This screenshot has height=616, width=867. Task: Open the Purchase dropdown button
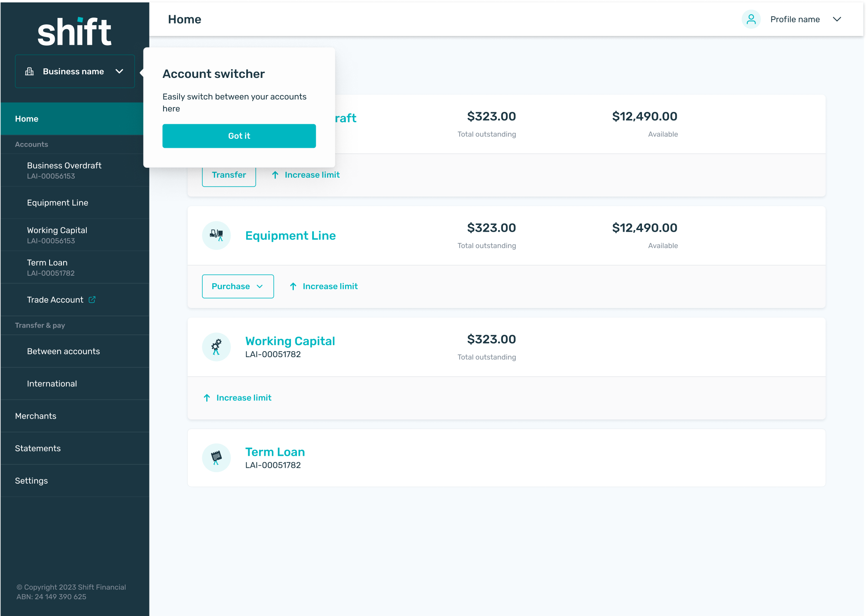(x=237, y=286)
